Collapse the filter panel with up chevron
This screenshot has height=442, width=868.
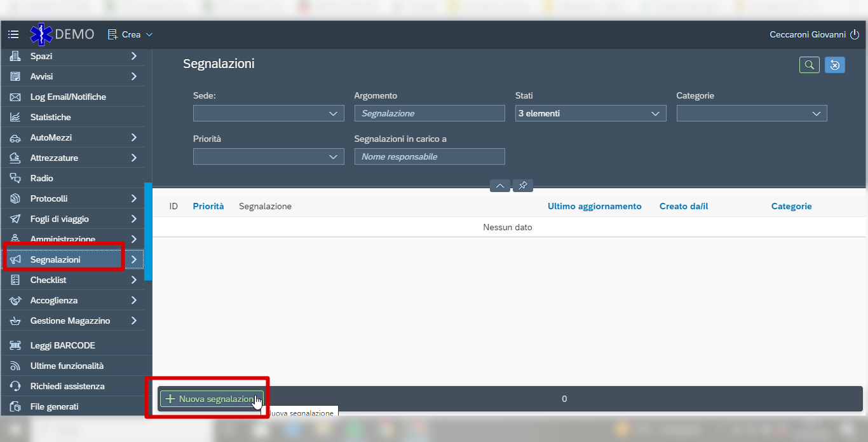500,186
